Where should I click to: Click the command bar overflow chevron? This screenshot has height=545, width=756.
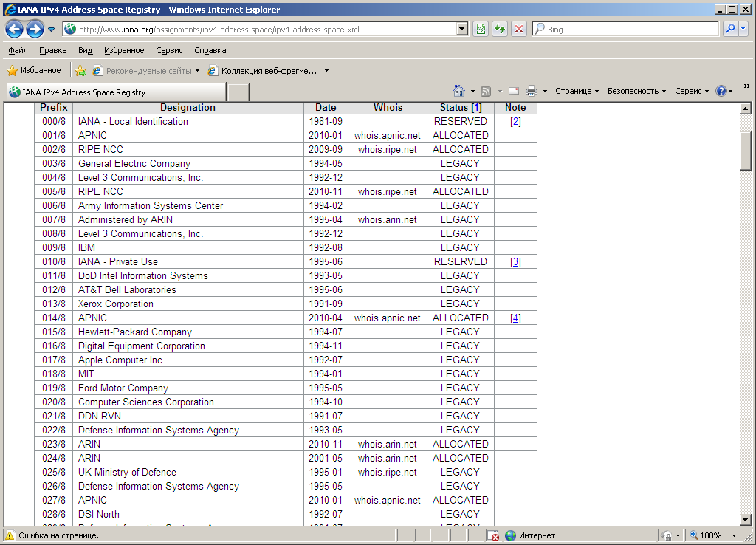(747, 86)
